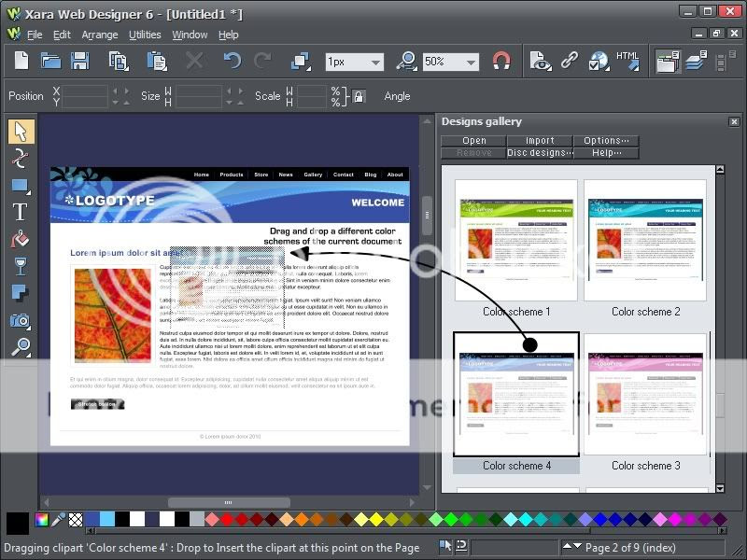Save the document with the floppy icon
The height and width of the screenshot is (560, 747).
click(x=79, y=62)
